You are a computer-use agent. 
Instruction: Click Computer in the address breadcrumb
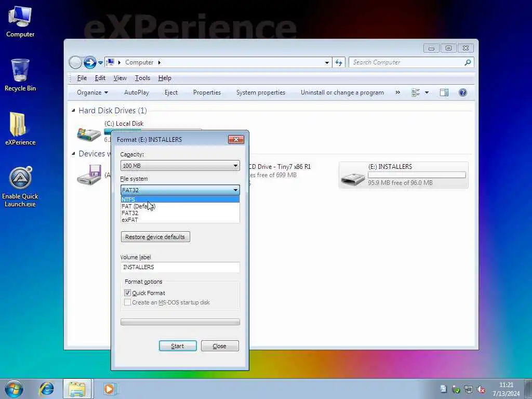pos(139,62)
